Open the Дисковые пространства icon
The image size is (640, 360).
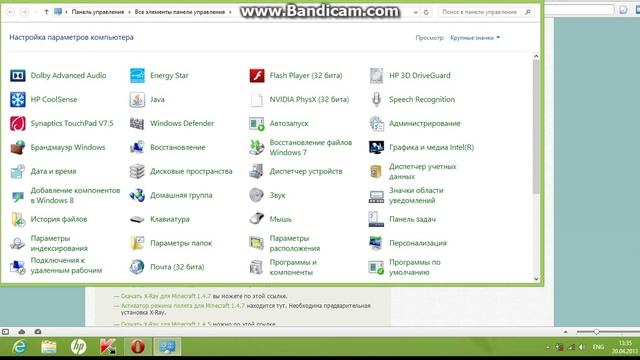click(137, 171)
